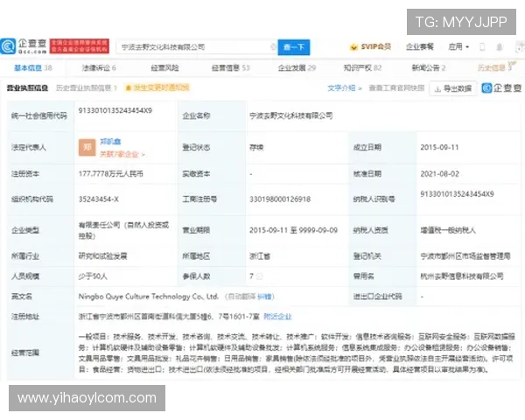
Task: Click company name 宁波去野文化科技有限公司 cell
Action: tap(291, 115)
